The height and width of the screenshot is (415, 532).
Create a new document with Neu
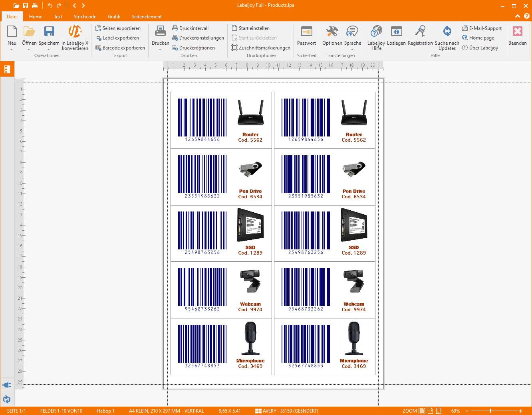click(x=12, y=35)
